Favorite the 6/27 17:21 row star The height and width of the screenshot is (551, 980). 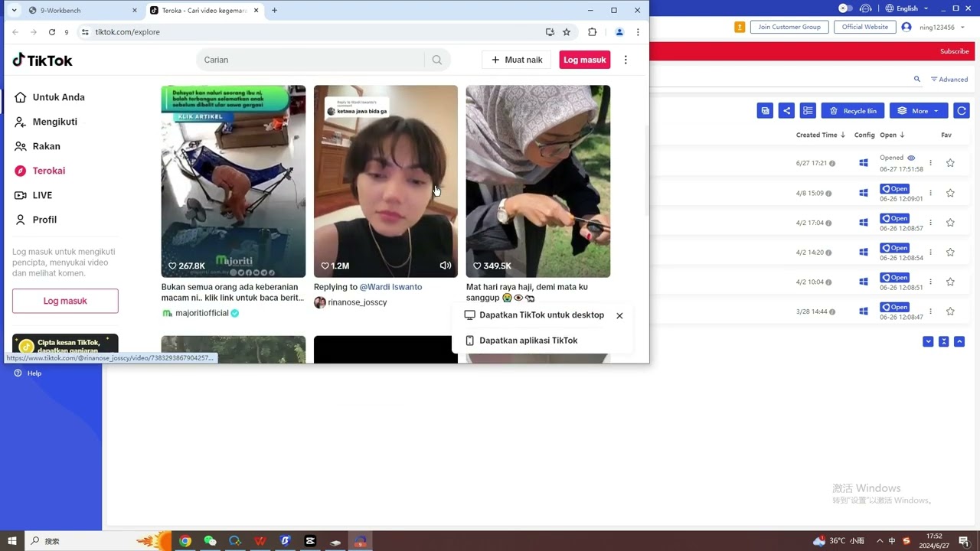pos(950,163)
